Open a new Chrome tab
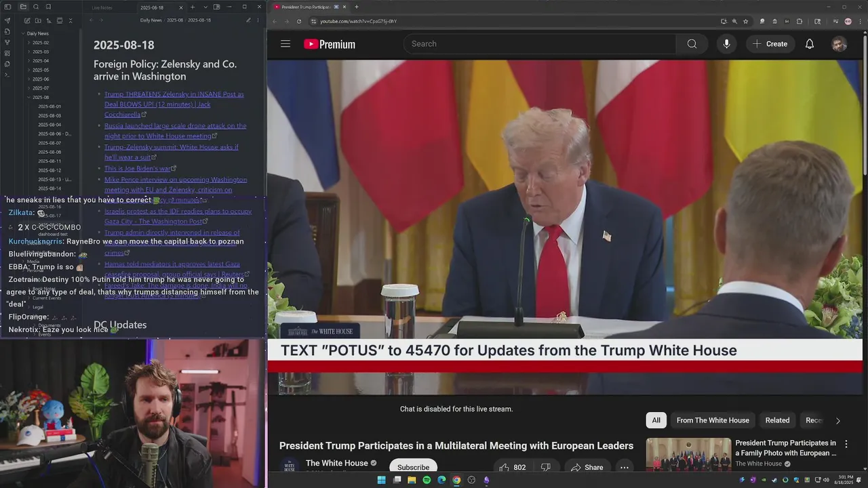Image resolution: width=868 pixels, height=488 pixels. point(357,7)
